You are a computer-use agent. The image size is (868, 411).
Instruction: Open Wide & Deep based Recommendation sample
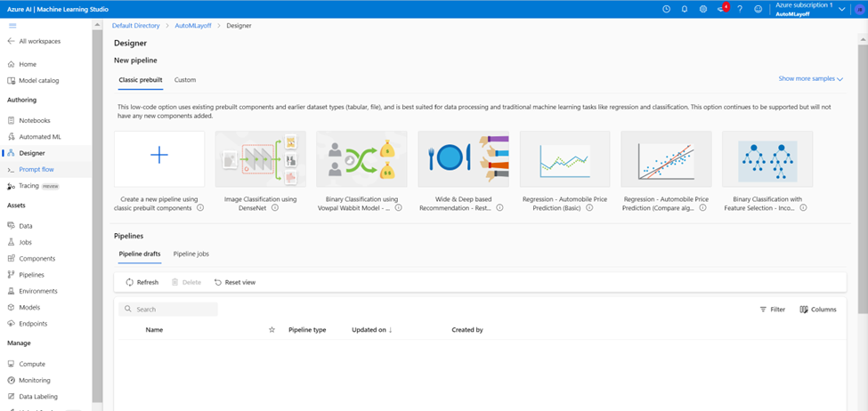463,159
